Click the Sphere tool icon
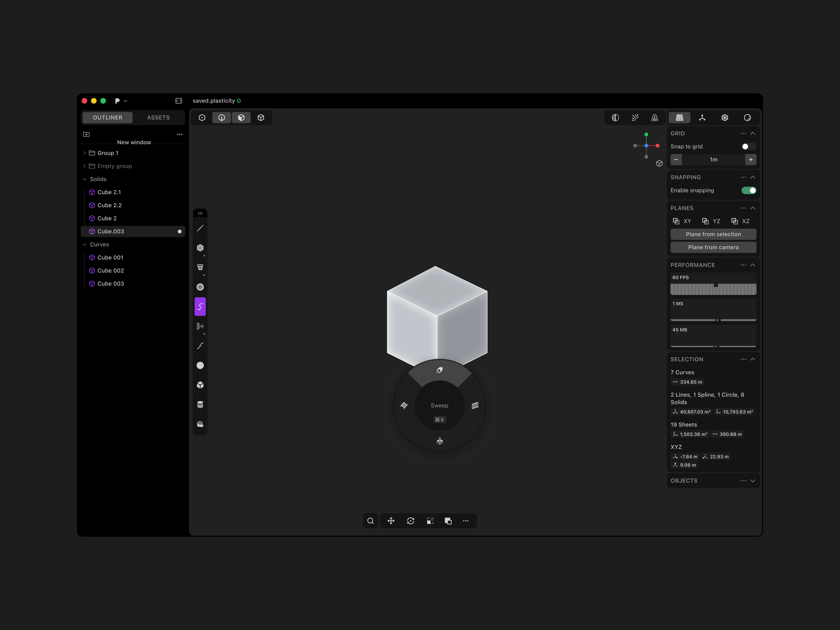The height and width of the screenshot is (630, 840). pos(200,365)
